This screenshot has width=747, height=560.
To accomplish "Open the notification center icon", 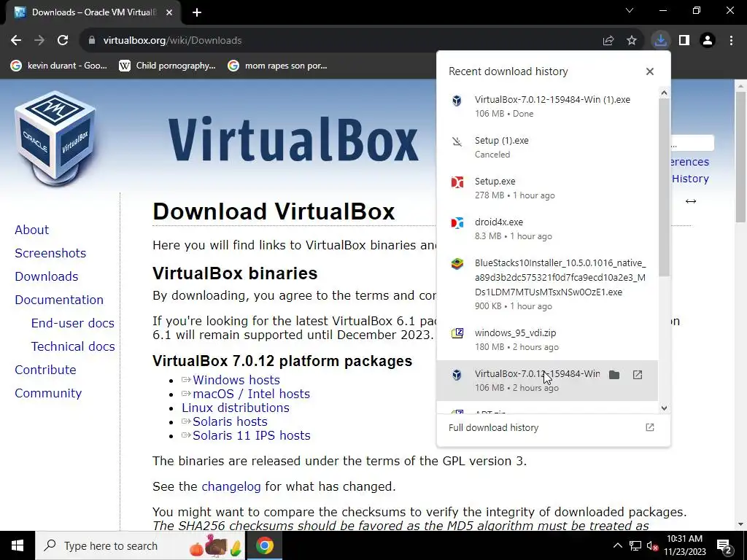I will click(x=724, y=545).
